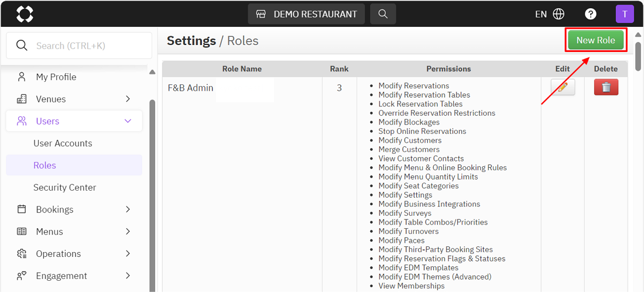Click the app logo in top-left corner
Image resolution: width=644 pixels, height=296 pixels.
click(x=25, y=14)
